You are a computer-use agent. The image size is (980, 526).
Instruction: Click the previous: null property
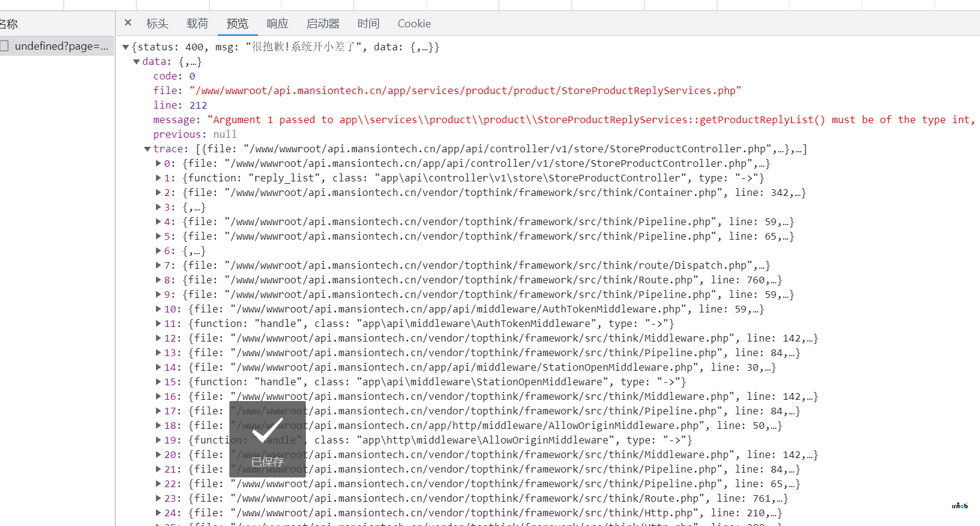(x=195, y=134)
